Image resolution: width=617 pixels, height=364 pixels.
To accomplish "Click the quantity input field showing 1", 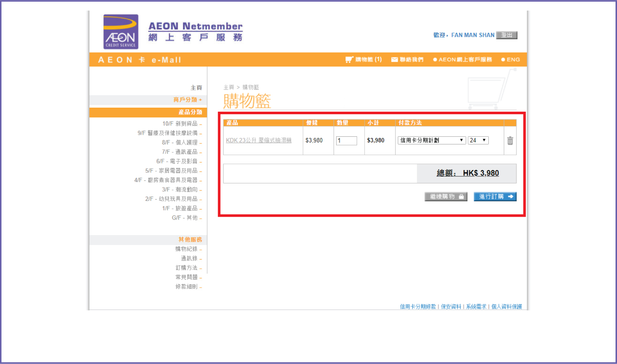I will click(x=346, y=141).
